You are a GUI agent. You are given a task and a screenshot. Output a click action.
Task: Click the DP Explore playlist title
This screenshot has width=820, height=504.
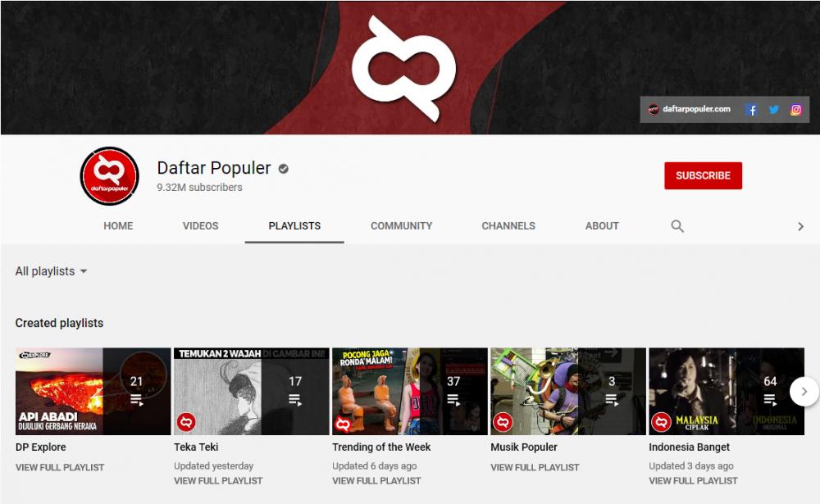click(41, 447)
